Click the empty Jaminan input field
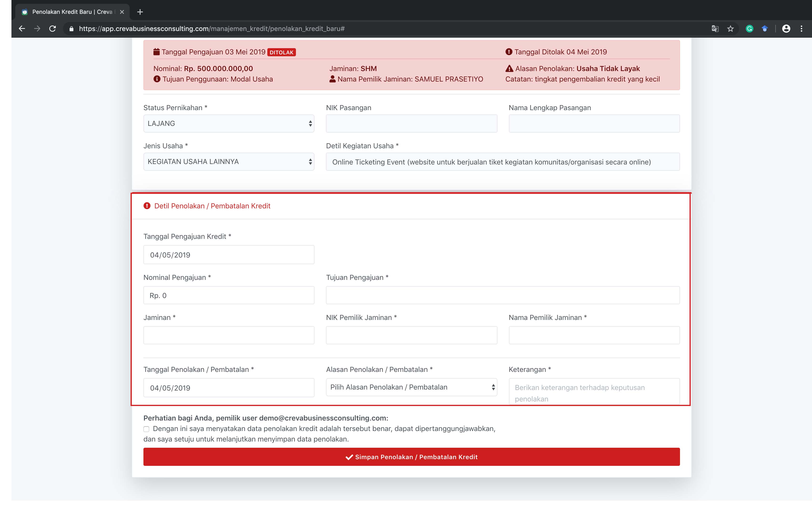Image resolution: width=812 pixels, height=514 pixels. [x=229, y=335]
